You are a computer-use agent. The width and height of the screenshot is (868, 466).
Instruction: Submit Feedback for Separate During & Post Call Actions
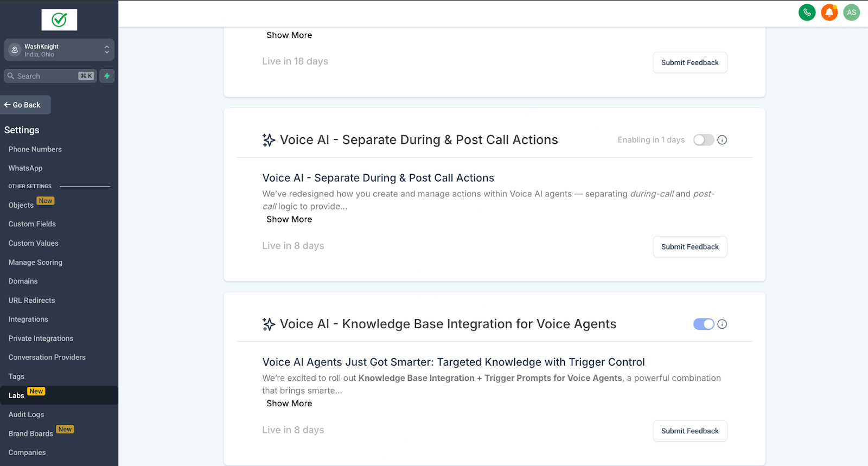click(690, 247)
